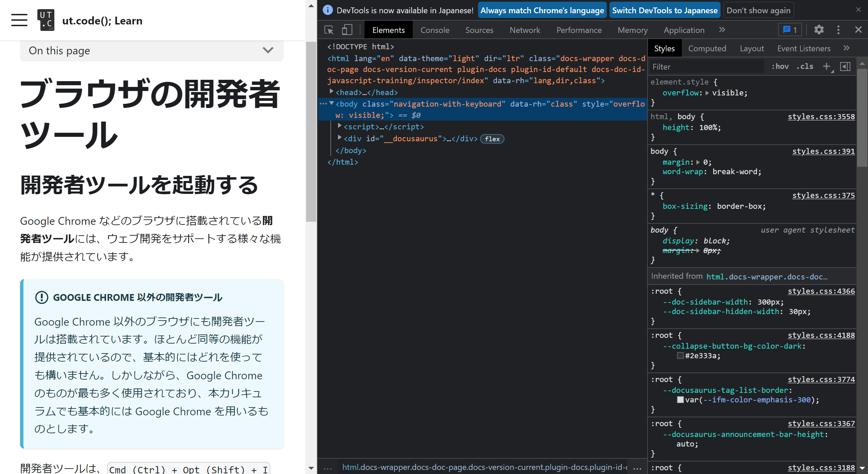Click Switch DevTools to Japanese
Image resolution: width=868 pixels, height=474 pixels.
(x=665, y=10)
